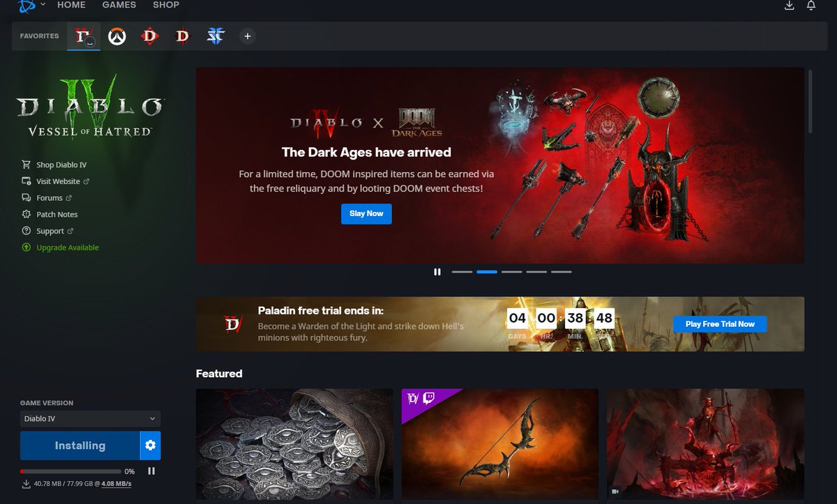Select the Overwatch favorite icon
The height and width of the screenshot is (504, 837).
click(116, 36)
